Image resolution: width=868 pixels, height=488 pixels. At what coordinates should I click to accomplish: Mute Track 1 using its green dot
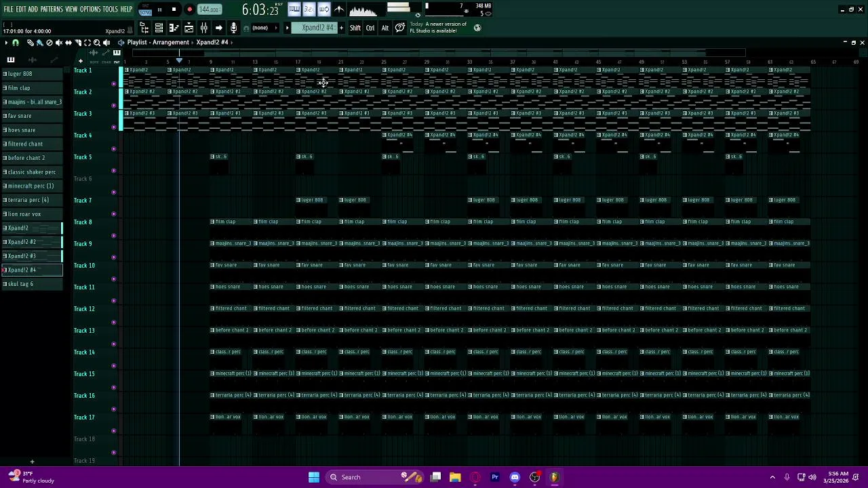coord(113,84)
